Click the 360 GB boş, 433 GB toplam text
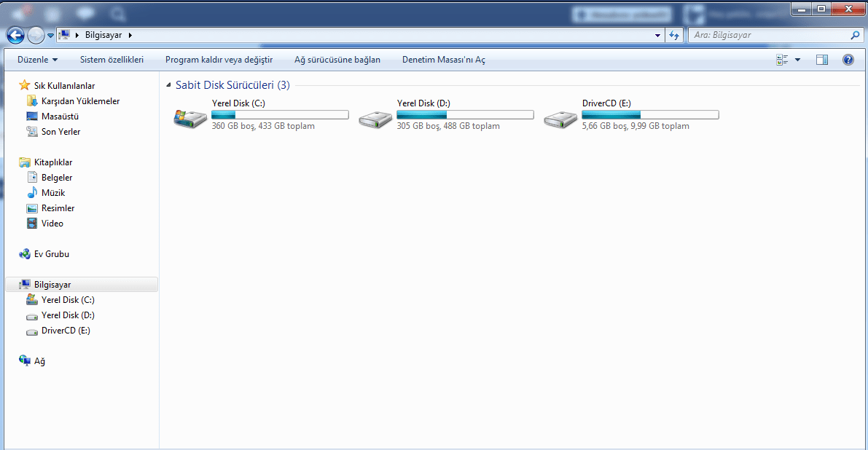 (x=263, y=126)
